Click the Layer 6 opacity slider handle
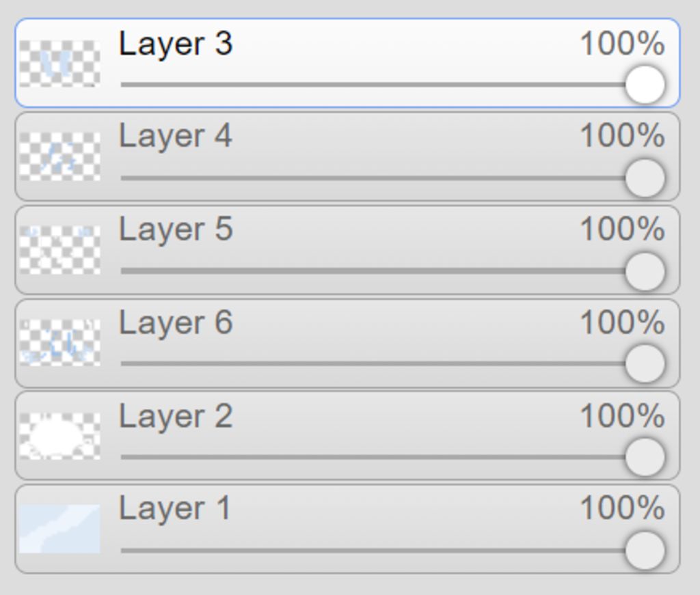 [x=645, y=363]
